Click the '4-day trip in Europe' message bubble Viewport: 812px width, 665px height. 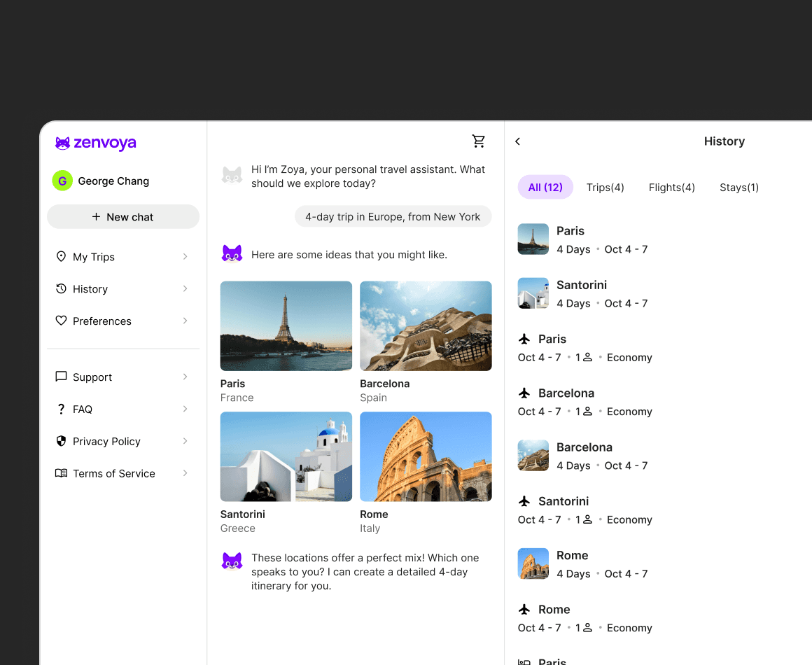[393, 216]
